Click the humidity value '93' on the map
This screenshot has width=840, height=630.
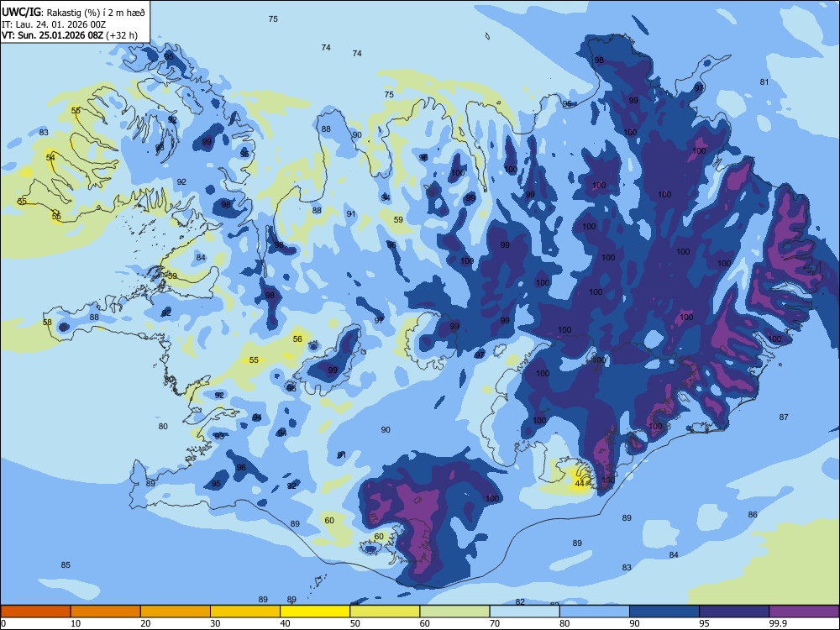click(219, 437)
